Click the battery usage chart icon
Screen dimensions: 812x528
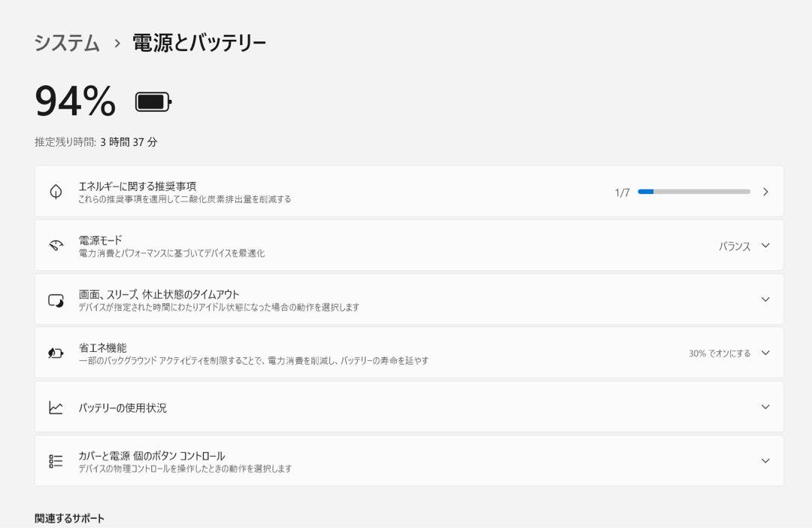pyautogui.click(x=56, y=408)
